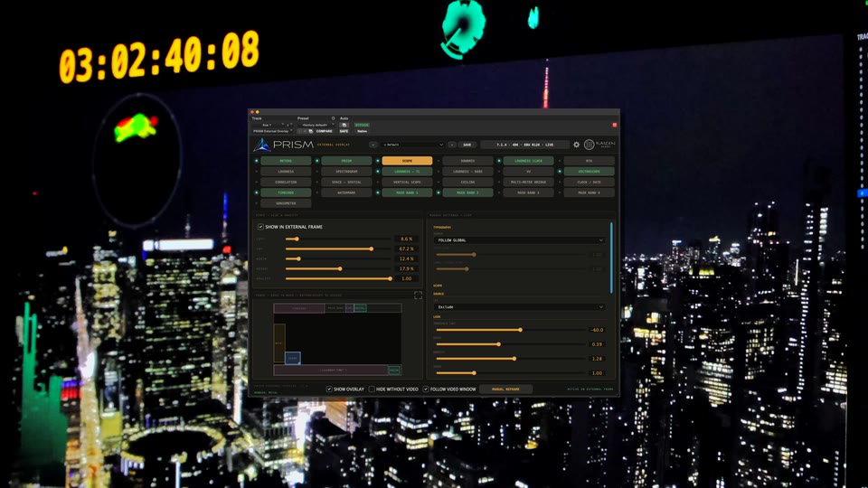Click the 7.1.4 EBU R128 LIVE status display
The width and height of the screenshot is (868, 488).
coord(524,145)
